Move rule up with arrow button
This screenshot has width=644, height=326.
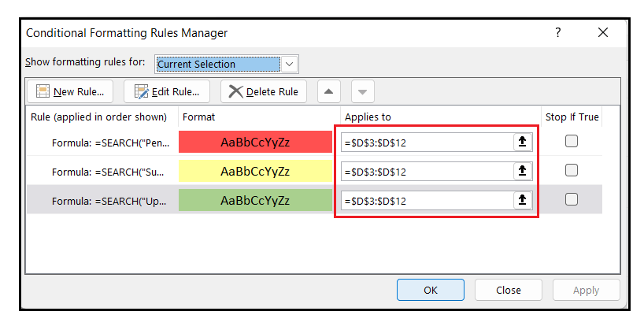coord(328,91)
